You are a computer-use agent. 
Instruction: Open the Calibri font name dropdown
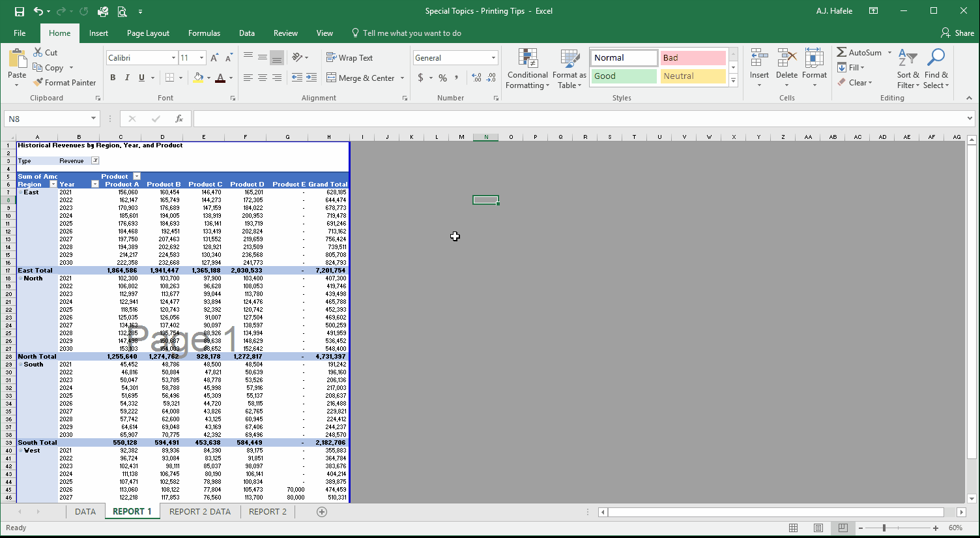point(173,58)
